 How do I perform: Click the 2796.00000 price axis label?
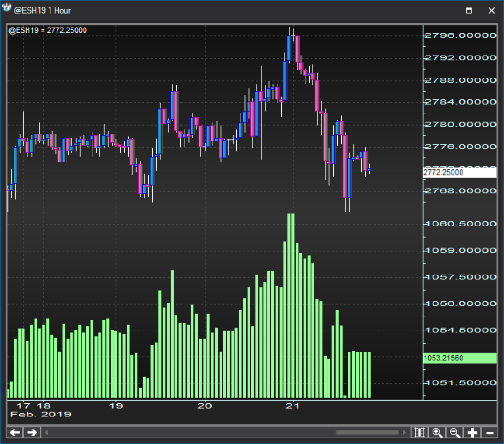(x=460, y=35)
